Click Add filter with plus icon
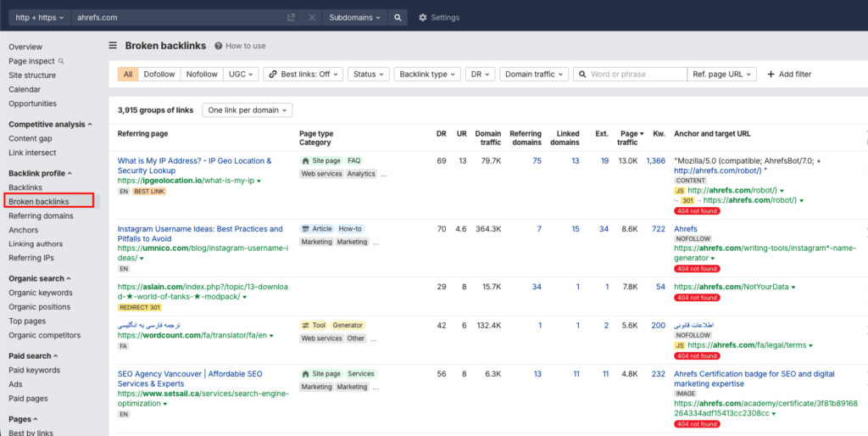The width and height of the screenshot is (868, 436). point(789,75)
